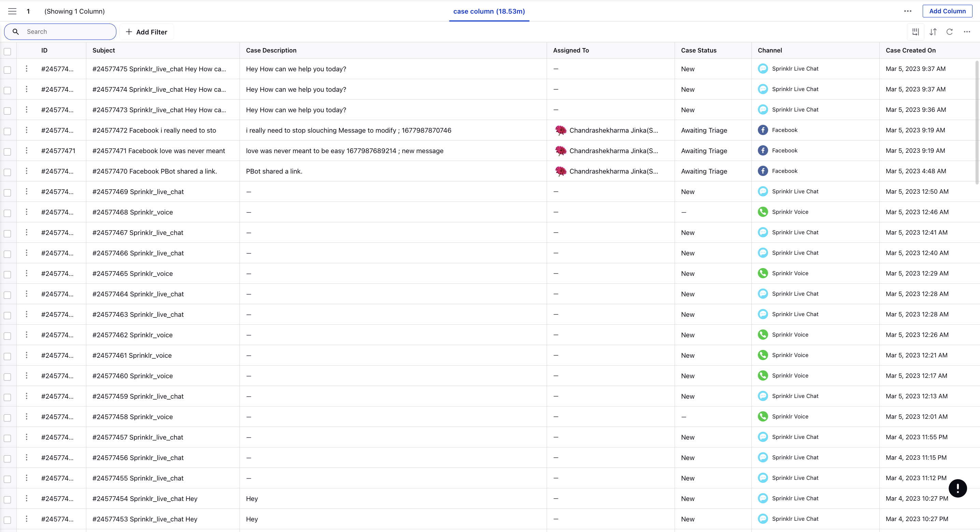
Task: Check the box for case #24577475
Action: 8,70
